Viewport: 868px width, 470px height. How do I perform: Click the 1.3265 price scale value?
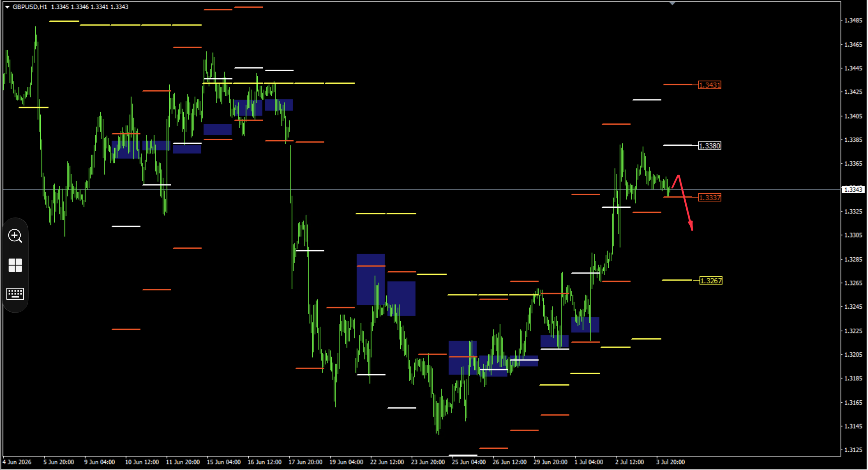[853, 283]
